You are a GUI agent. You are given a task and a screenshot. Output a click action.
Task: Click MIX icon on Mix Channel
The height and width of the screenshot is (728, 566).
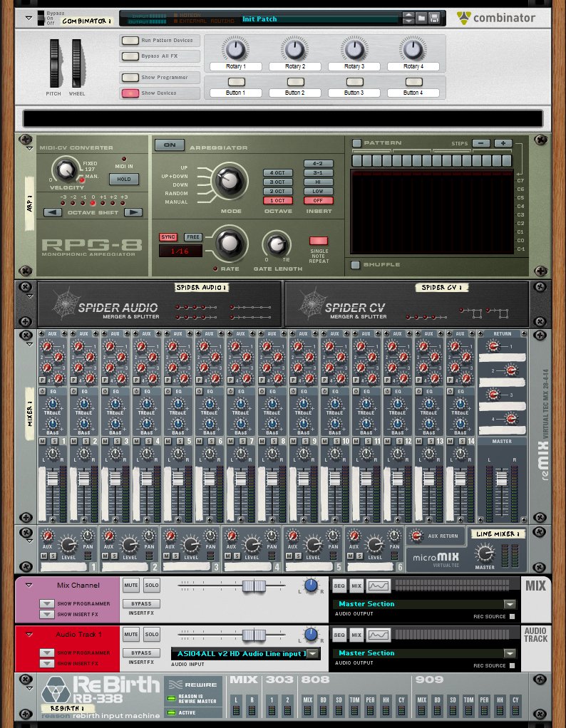tap(356, 586)
